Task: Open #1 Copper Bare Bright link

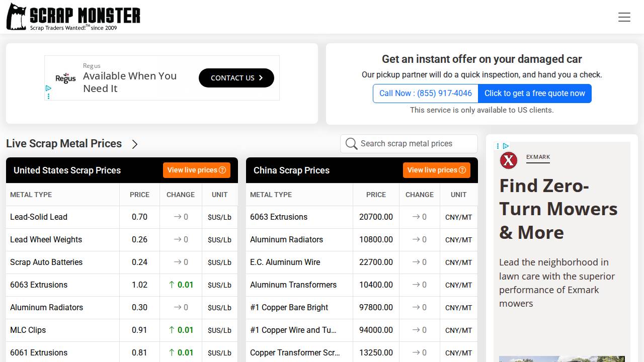Action: click(289, 308)
